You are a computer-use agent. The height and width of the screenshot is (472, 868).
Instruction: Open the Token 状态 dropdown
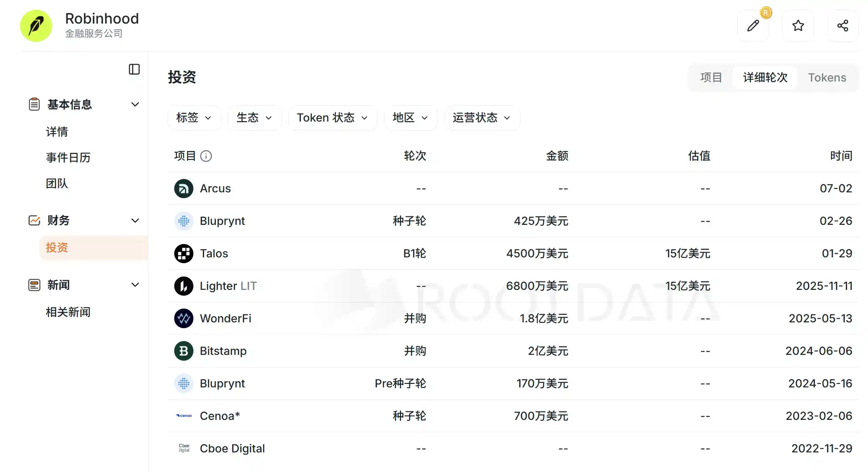click(332, 118)
